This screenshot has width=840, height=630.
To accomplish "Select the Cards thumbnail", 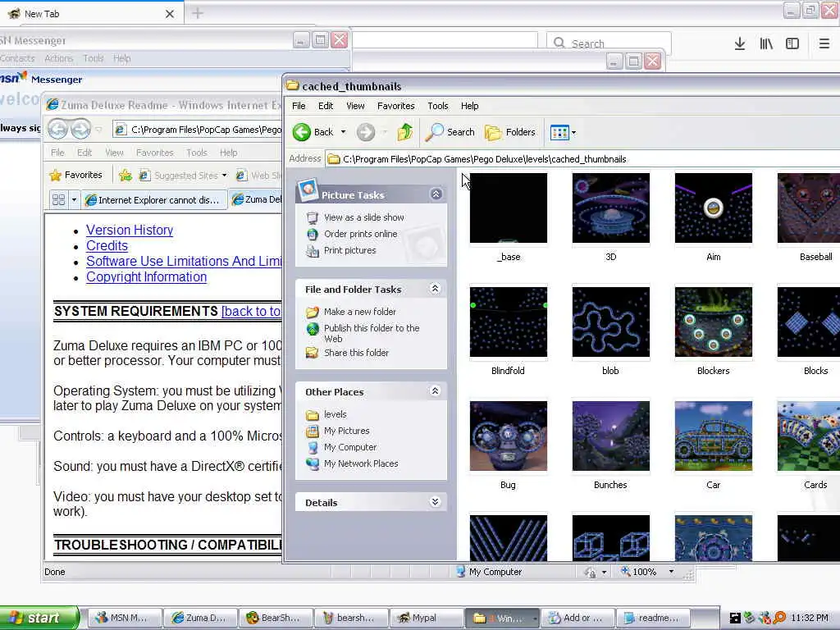I will (x=808, y=436).
